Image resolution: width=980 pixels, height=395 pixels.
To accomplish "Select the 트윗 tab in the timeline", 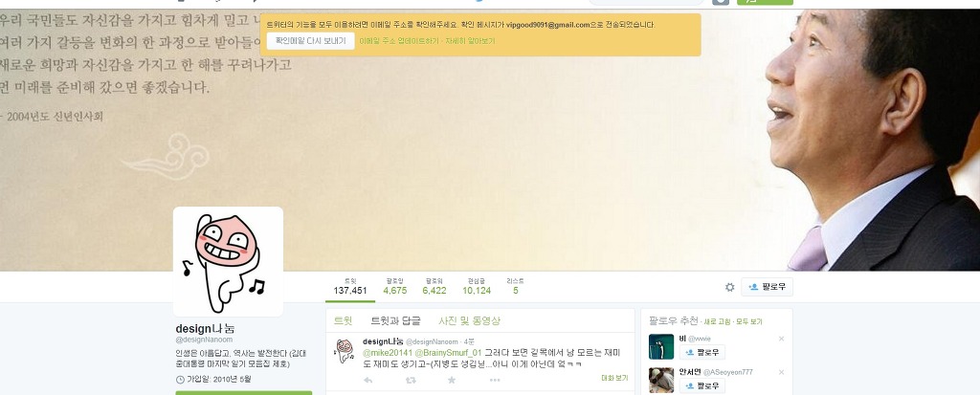I will (x=343, y=320).
